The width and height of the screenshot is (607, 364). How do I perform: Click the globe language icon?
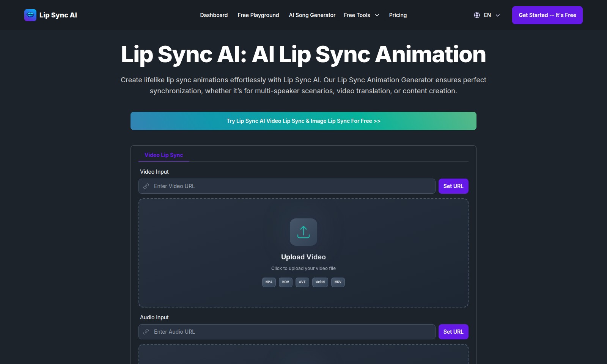477,15
